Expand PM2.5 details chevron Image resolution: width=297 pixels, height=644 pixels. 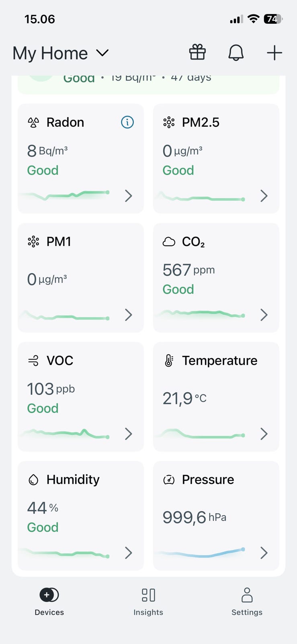pyautogui.click(x=264, y=196)
